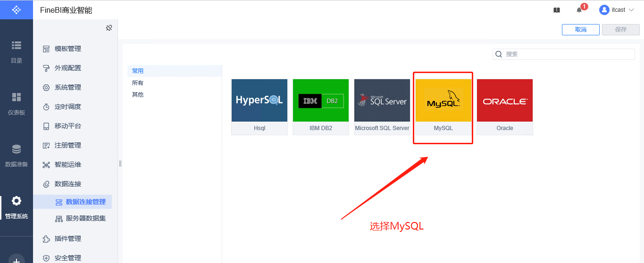Expand the itcast account dropdown arrow
This screenshot has width=644, height=263.
point(631,10)
